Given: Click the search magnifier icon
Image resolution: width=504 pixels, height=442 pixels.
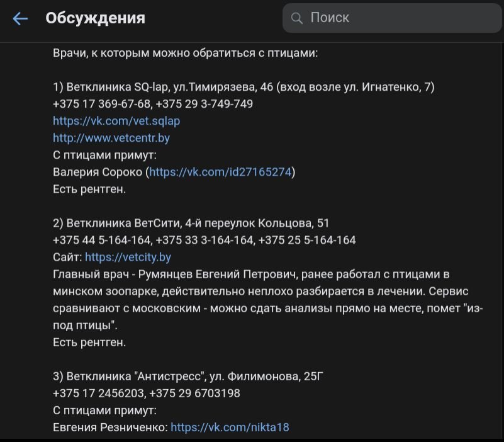Looking at the screenshot, I should pyautogui.click(x=297, y=18).
